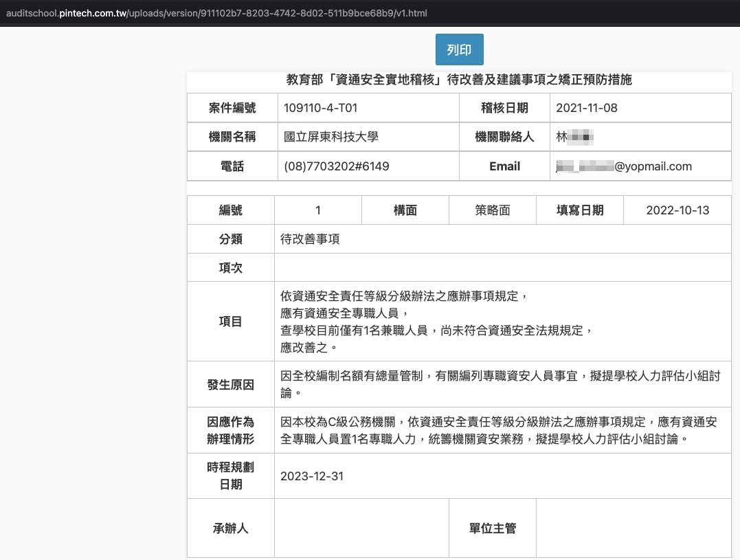Select the text 因全校編制名額有總量管制

(x=352, y=376)
